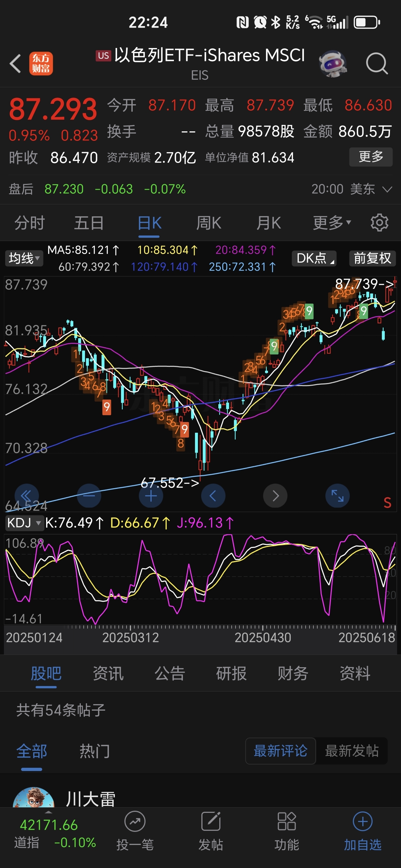This screenshot has width=401, height=868.
Task: Zoom out chart with minus button
Action: (x=89, y=496)
